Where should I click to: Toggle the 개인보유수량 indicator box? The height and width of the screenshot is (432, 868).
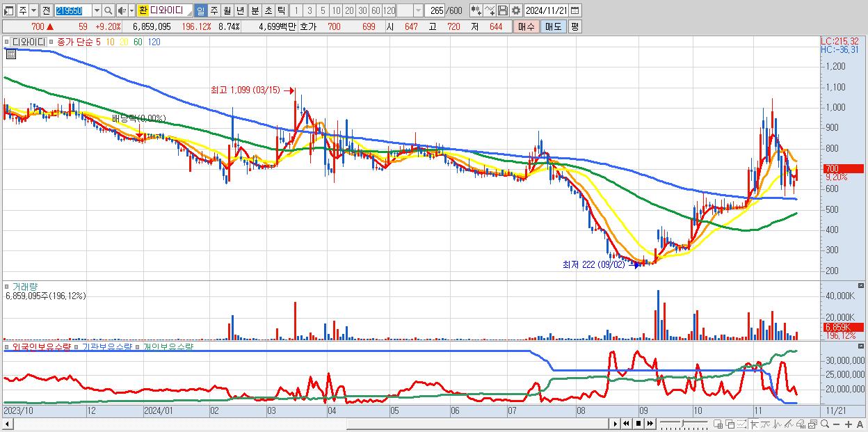click(x=138, y=346)
